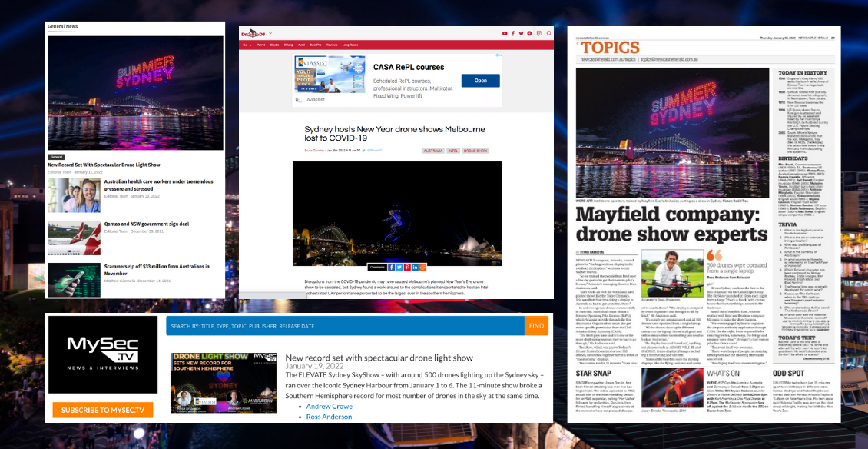The height and width of the screenshot is (449, 868).
Task: Click the 'TODAY IN HISTORY' heading
Action: pyautogui.click(x=803, y=72)
